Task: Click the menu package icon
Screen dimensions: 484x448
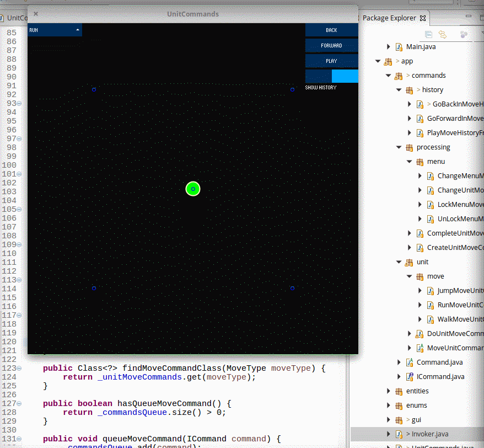Action: pos(420,162)
